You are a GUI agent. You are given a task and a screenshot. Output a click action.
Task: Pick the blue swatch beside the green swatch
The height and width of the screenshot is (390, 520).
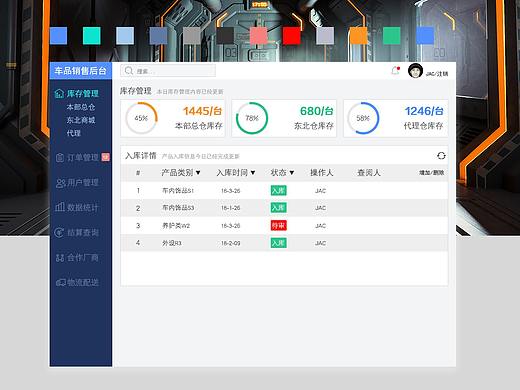pyautogui.click(x=425, y=36)
